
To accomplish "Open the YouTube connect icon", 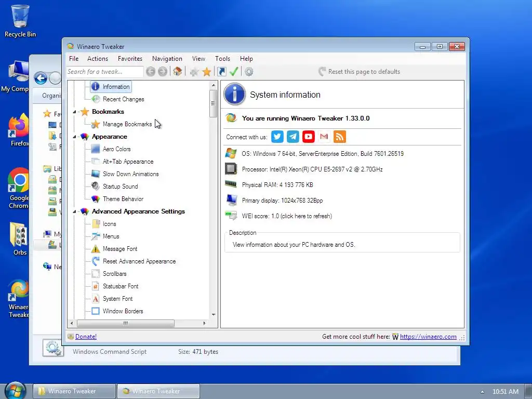I will tap(309, 137).
